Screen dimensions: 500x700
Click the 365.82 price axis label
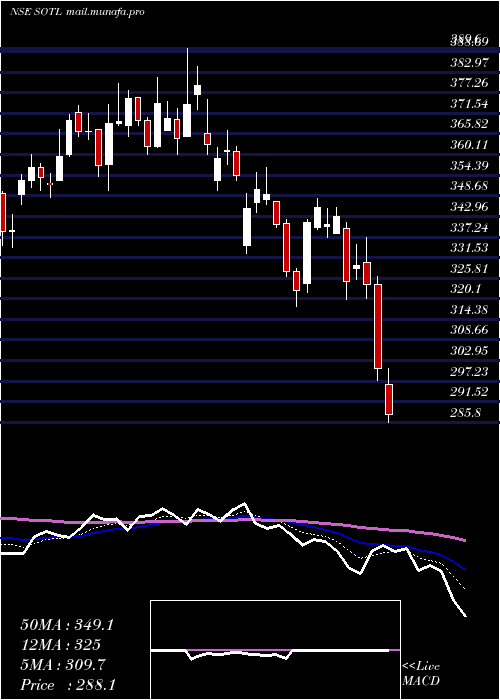point(469,124)
